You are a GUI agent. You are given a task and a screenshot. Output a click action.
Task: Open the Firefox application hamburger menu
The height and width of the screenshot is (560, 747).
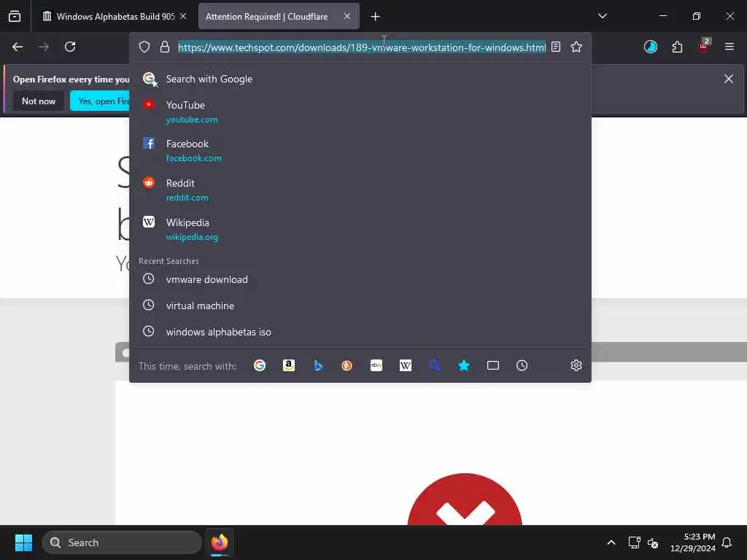pos(729,47)
